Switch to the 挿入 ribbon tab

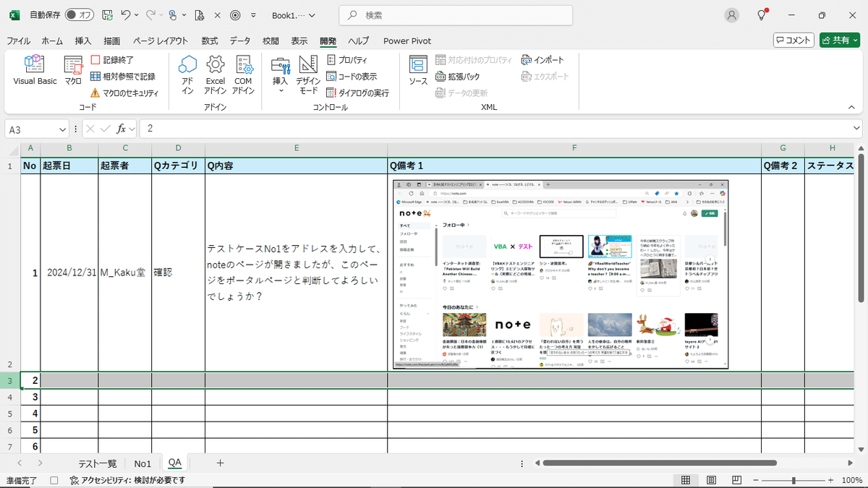(83, 41)
